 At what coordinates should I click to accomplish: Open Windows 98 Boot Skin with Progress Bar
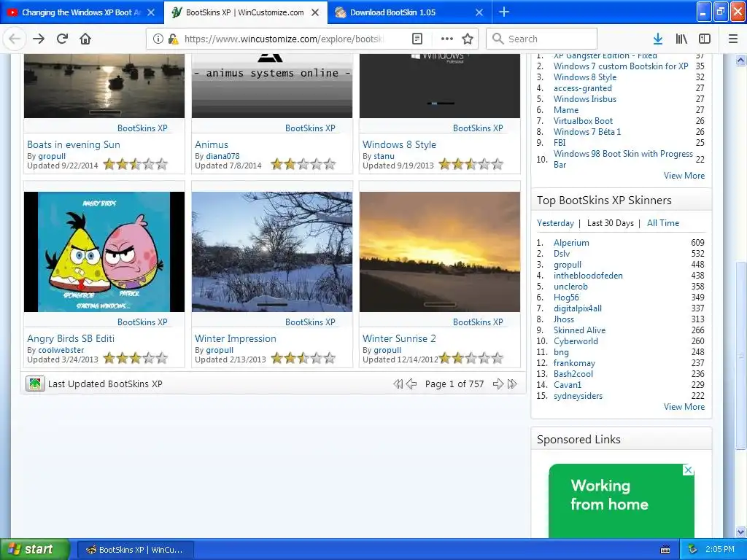click(x=623, y=159)
